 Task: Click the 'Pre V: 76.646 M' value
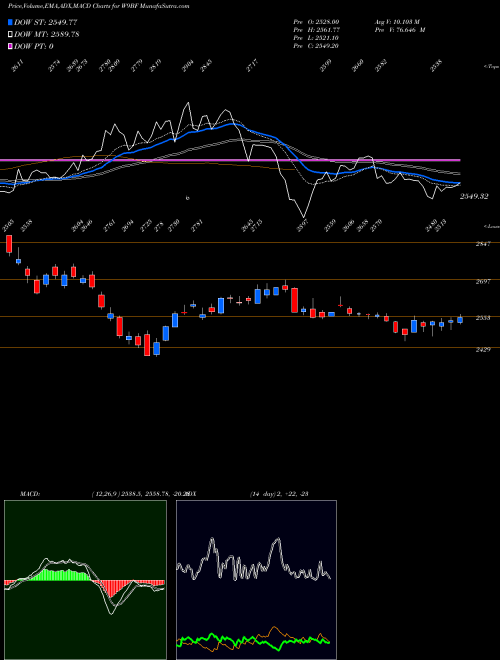click(399, 29)
